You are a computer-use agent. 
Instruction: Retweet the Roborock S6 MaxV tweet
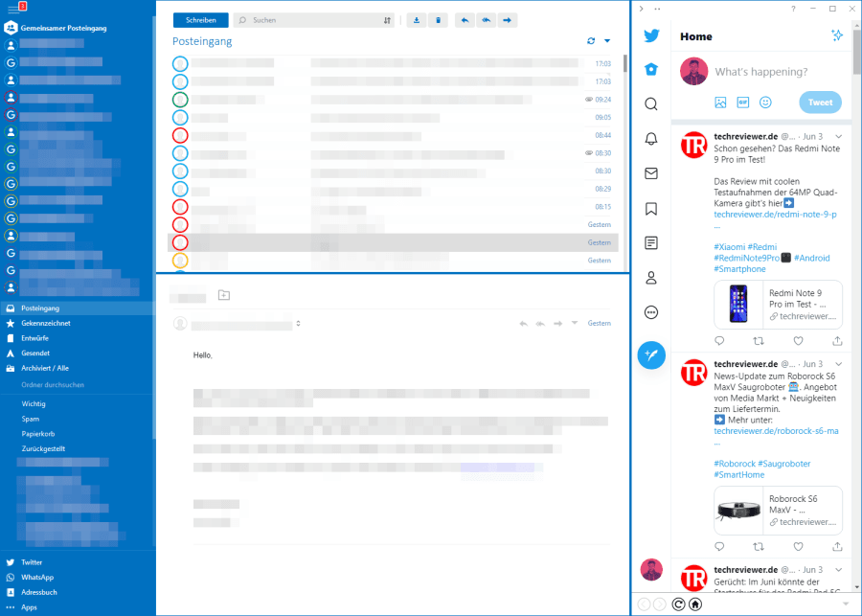759,546
